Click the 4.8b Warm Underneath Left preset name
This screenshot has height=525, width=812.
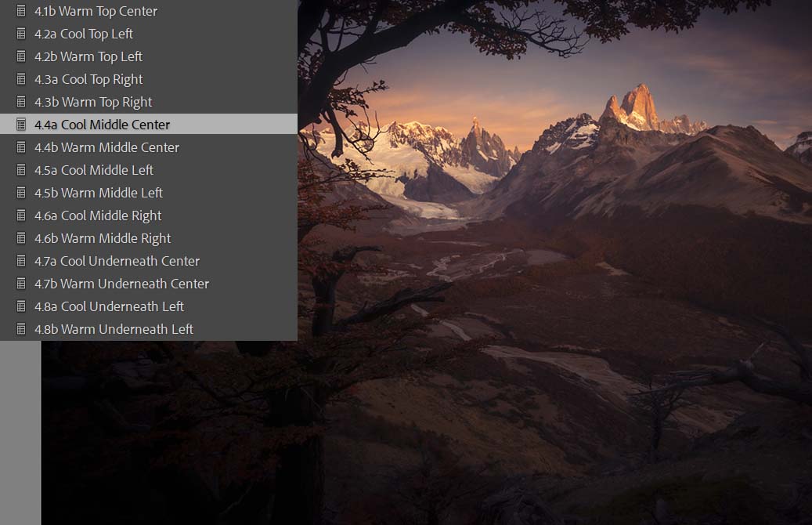click(114, 329)
